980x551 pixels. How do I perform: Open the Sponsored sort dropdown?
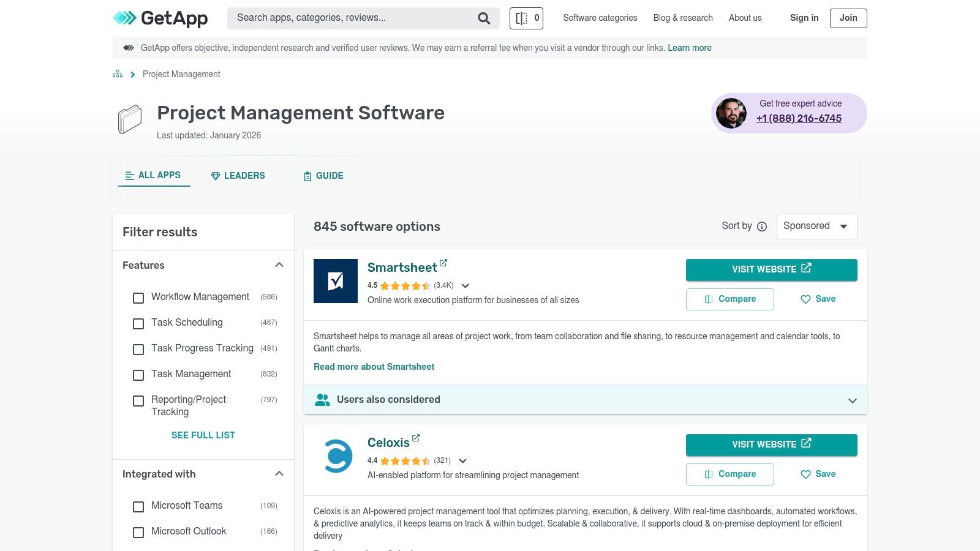[816, 226]
